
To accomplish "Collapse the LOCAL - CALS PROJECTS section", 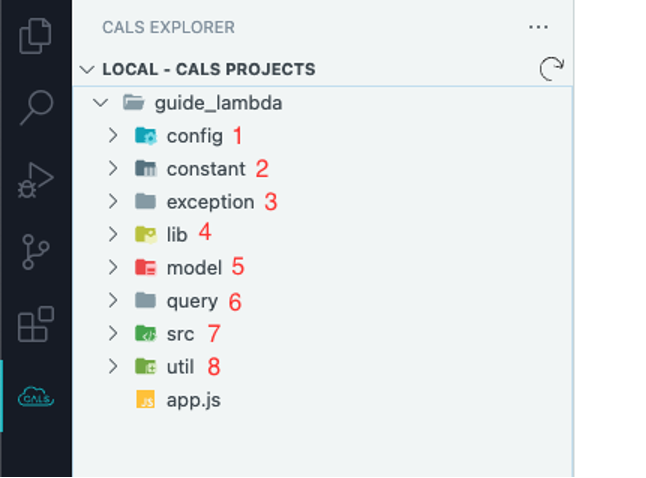I will coord(86,70).
